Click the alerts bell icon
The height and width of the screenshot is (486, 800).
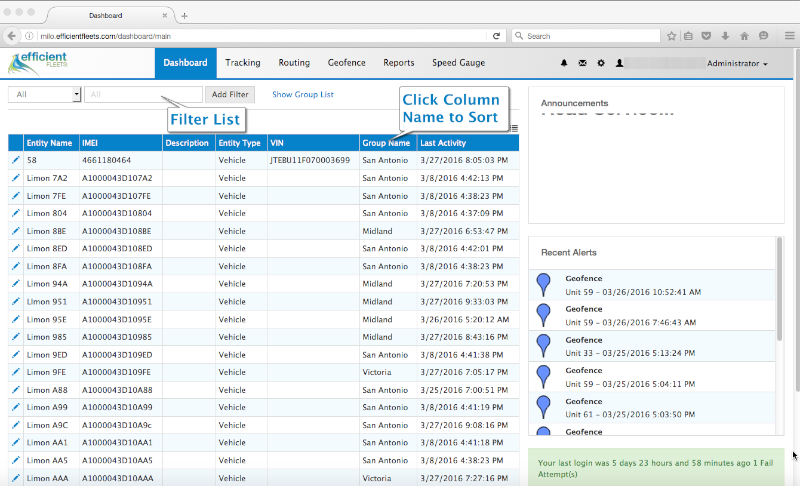tap(564, 63)
